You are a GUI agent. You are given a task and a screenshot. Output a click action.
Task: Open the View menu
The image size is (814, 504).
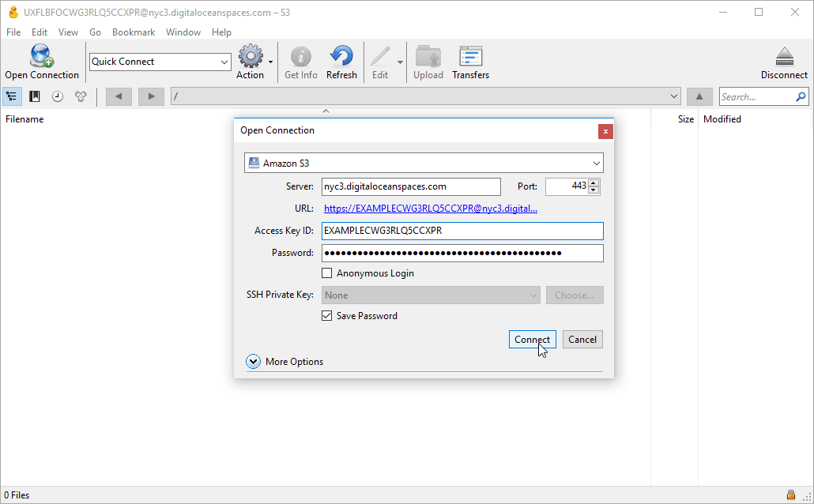[68, 32]
